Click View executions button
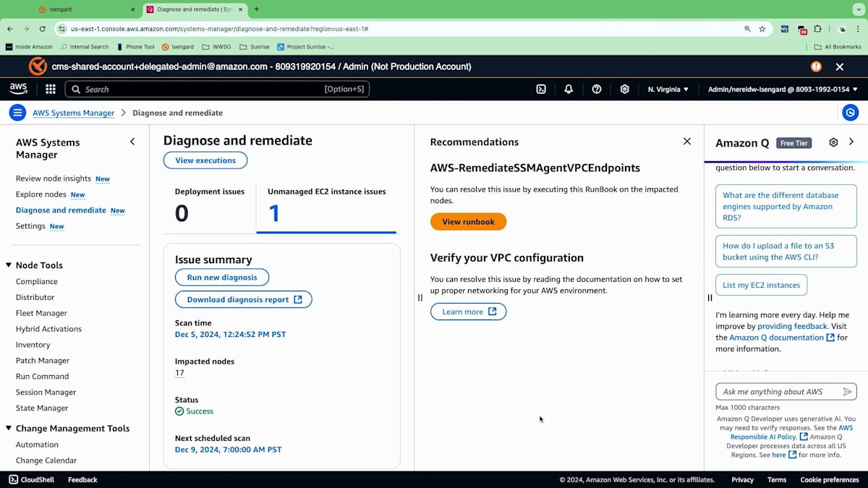The width and height of the screenshot is (868, 488). click(205, 160)
